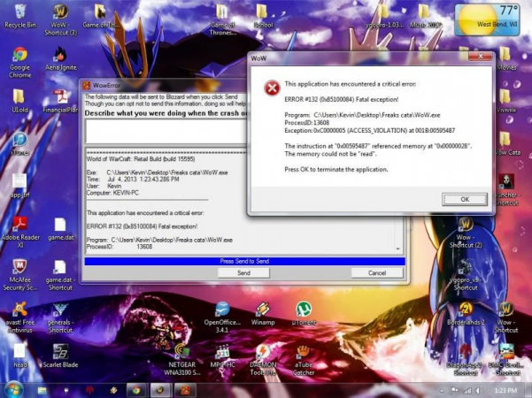The image size is (532, 398).
Task: Select the WoW - Shortcut (3) desktop icon
Action: tap(61, 19)
